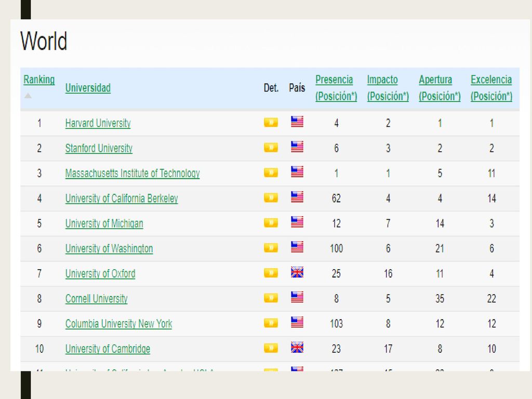Click the US flag in Stanford University row
This screenshot has height=399, width=532.
click(297, 147)
